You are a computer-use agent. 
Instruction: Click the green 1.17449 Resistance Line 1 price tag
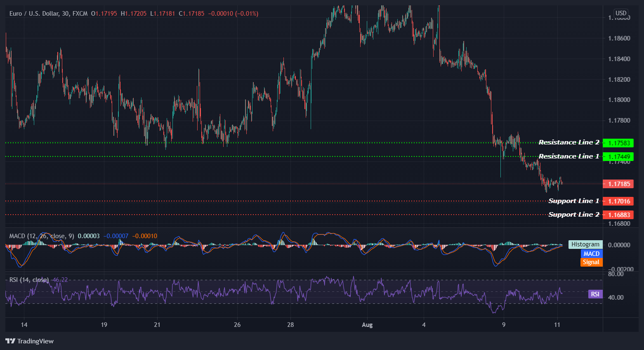click(619, 156)
